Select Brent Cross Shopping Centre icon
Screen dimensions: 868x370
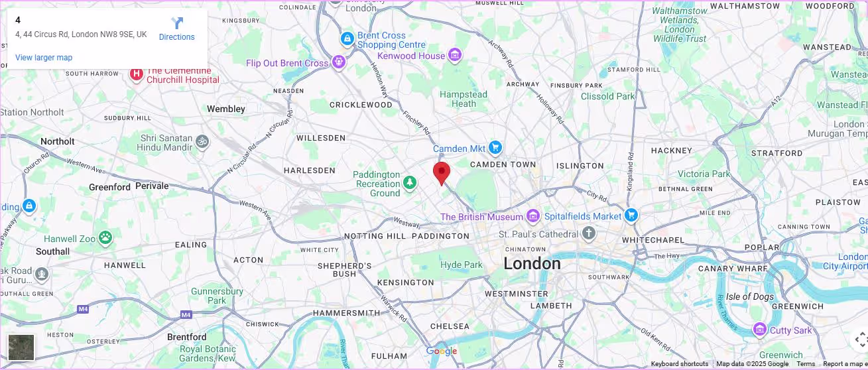pyautogui.click(x=347, y=40)
